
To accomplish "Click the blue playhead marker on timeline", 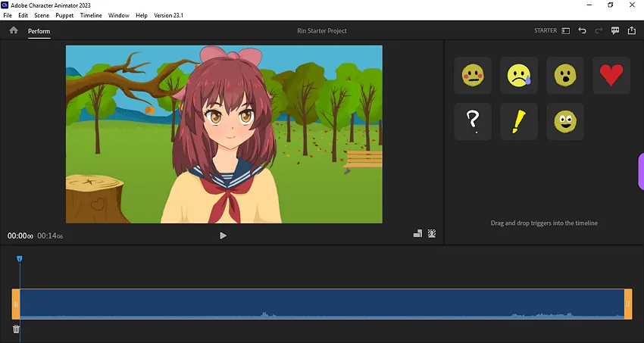I will coord(19,258).
